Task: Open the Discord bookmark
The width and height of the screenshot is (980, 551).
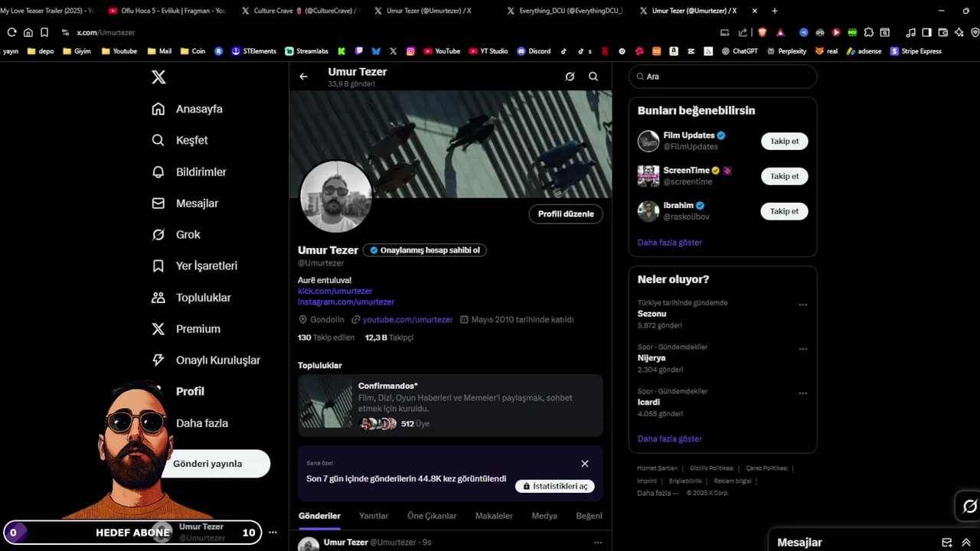Action: point(534,51)
